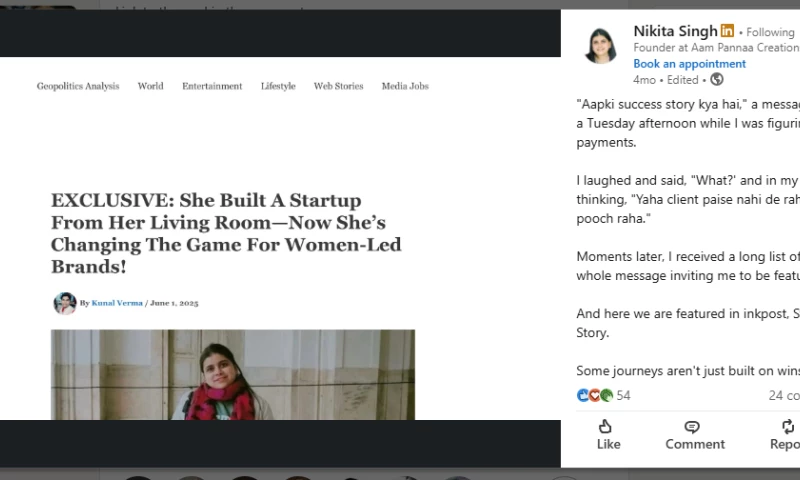Image resolution: width=800 pixels, height=480 pixels.
Task: View the 24 comments count
Action: pos(783,395)
